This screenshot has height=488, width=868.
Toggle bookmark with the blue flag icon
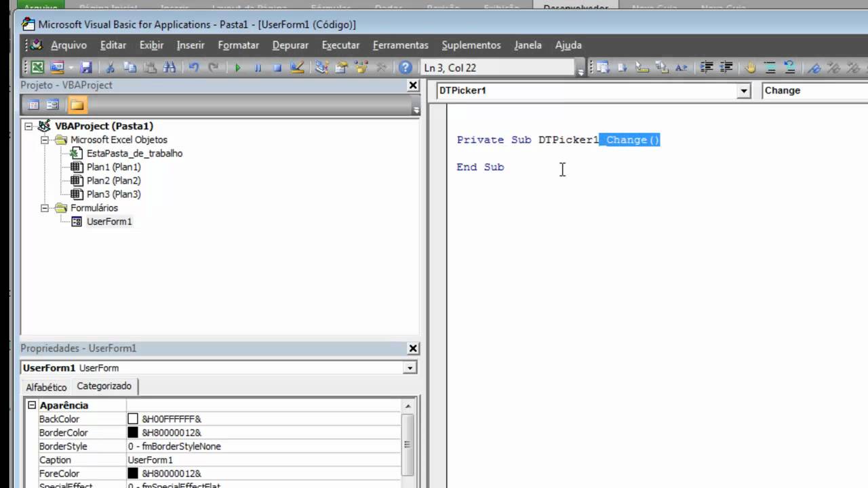pyautogui.click(x=815, y=68)
